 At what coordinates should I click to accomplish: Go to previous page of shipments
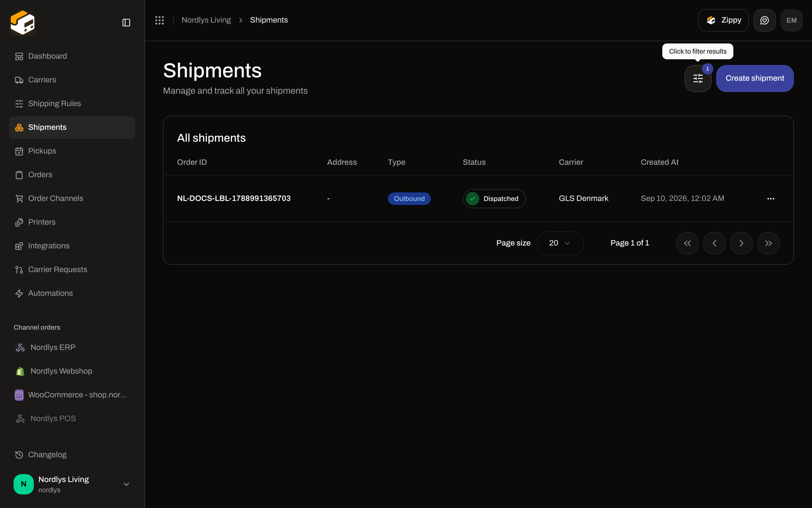coord(714,243)
